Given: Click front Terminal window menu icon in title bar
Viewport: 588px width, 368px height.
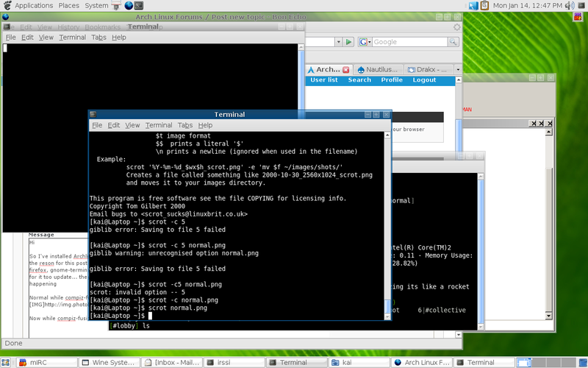Looking at the screenshot, I should 93,115.
